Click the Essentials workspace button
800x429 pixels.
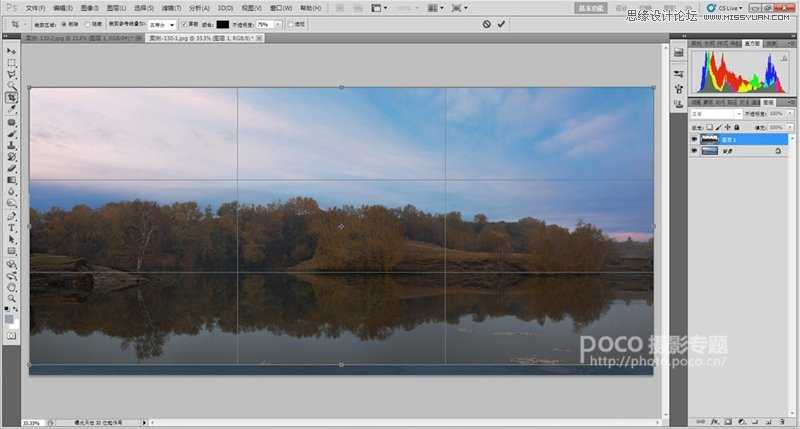click(x=590, y=7)
